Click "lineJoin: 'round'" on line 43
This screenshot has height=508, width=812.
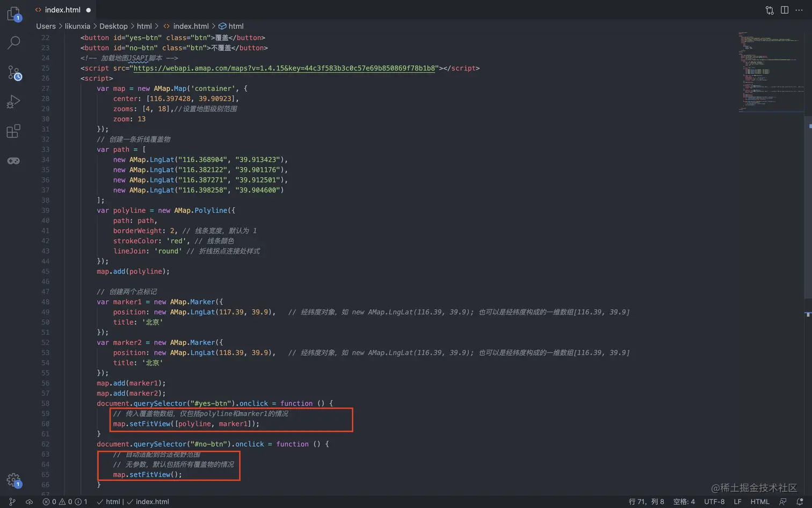coord(147,251)
